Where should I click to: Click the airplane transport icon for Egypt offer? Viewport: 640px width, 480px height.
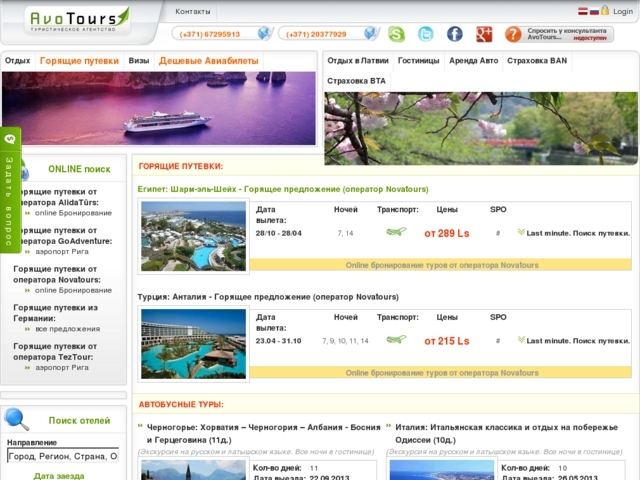pos(396,232)
